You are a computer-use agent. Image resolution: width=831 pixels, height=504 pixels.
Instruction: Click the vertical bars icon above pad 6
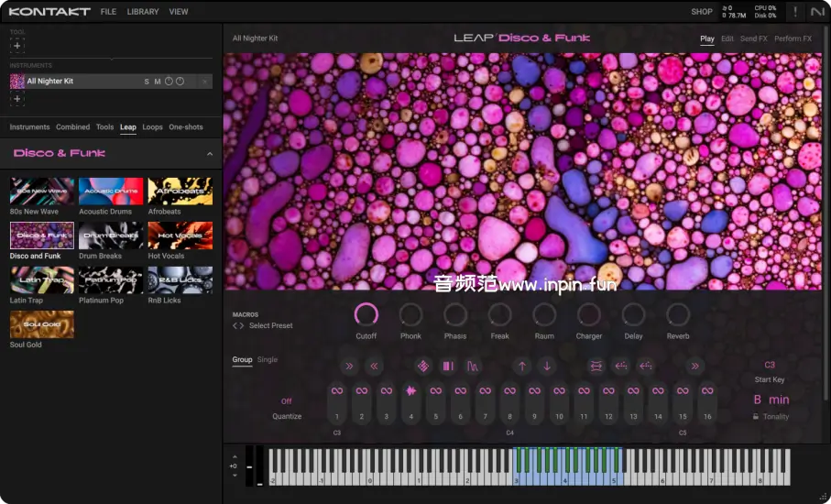click(x=448, y=367)
